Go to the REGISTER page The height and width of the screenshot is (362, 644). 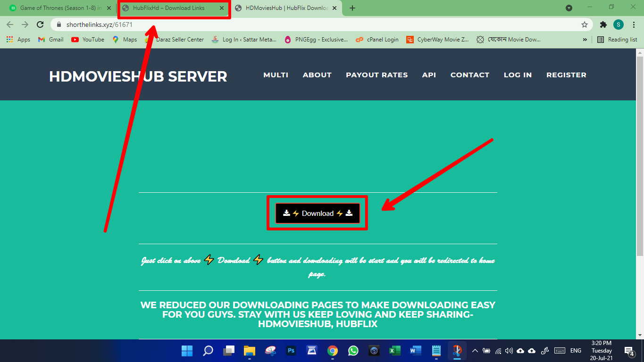[566, 75]
